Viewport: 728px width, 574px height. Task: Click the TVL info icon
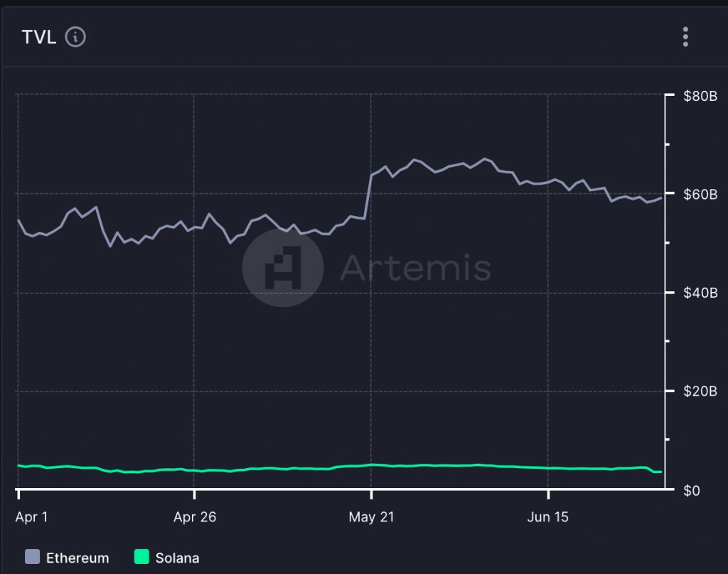point(75,37)
